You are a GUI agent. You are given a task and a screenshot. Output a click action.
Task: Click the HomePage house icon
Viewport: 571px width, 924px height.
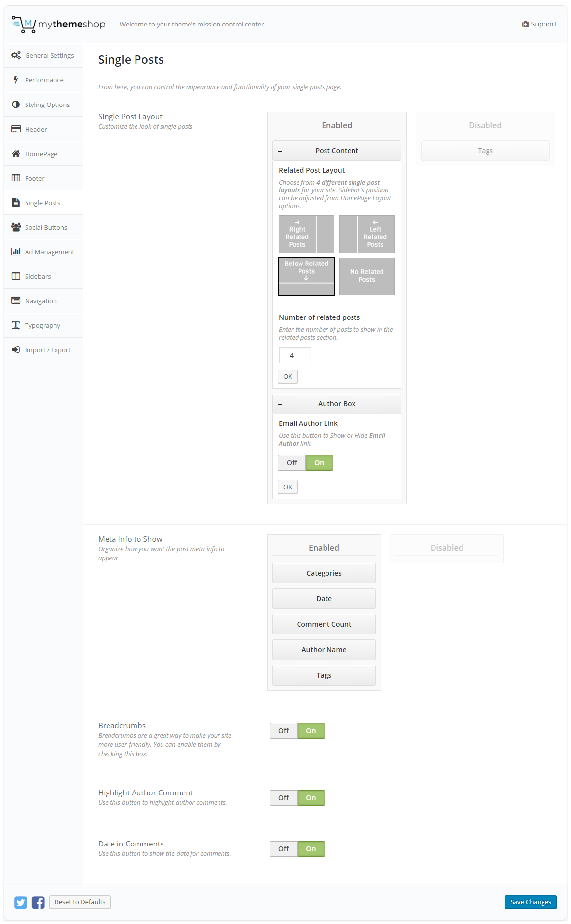coord(16,154)
